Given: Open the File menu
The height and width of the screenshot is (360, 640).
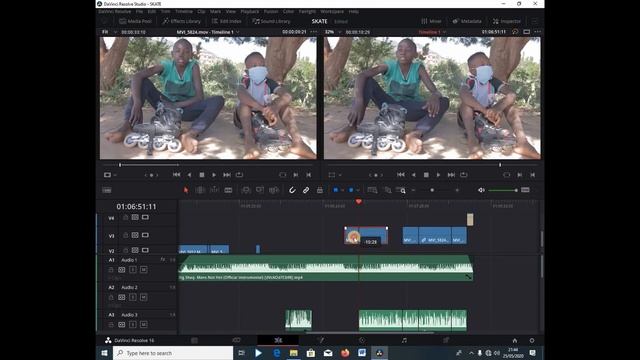Looking at the screenshot, I should pos(140,12).
